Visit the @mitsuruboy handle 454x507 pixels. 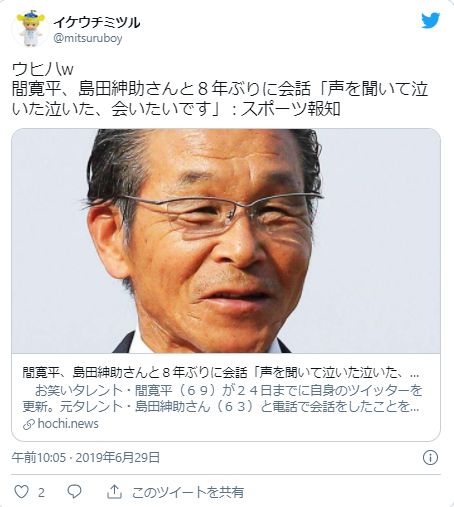pos(88,38)
